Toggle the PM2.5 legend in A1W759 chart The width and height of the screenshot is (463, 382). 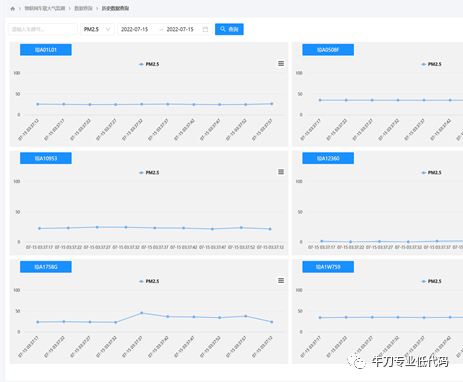(431, 281)
